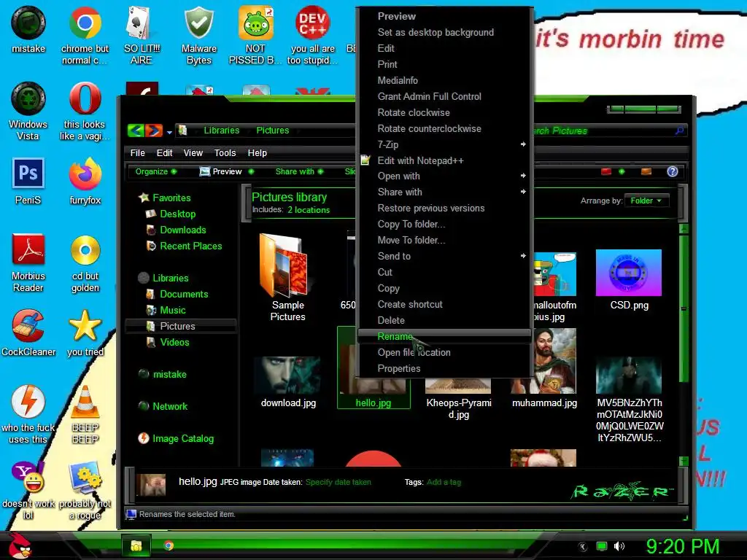Click the blue help question mark icon
747x560 pixels.
[x=672, y=171]
